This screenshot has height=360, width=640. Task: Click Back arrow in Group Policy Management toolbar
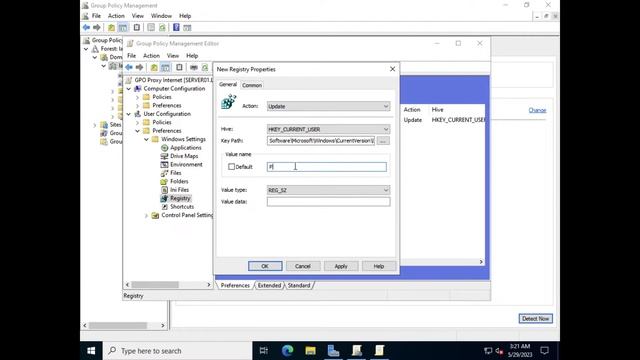coord(86,27)
